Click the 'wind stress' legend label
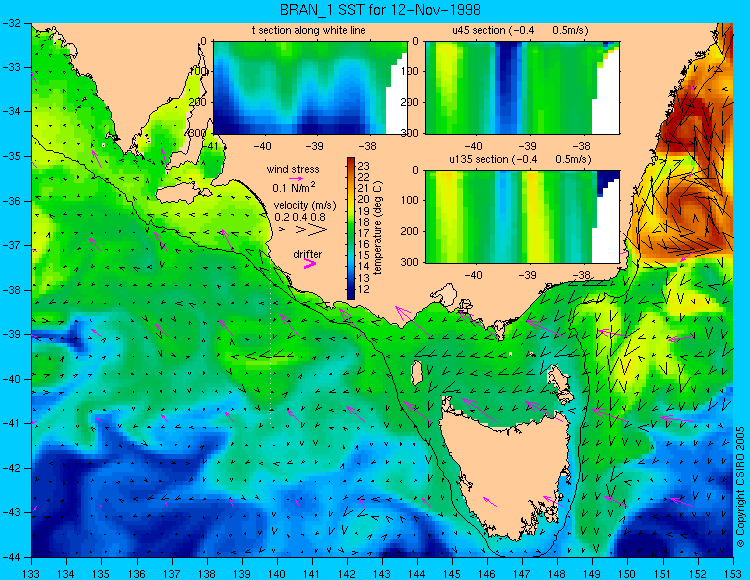Screen dimensions: 750x580 293,169
